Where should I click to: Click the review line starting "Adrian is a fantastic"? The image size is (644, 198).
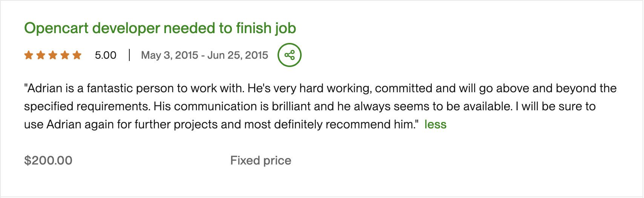320,88
